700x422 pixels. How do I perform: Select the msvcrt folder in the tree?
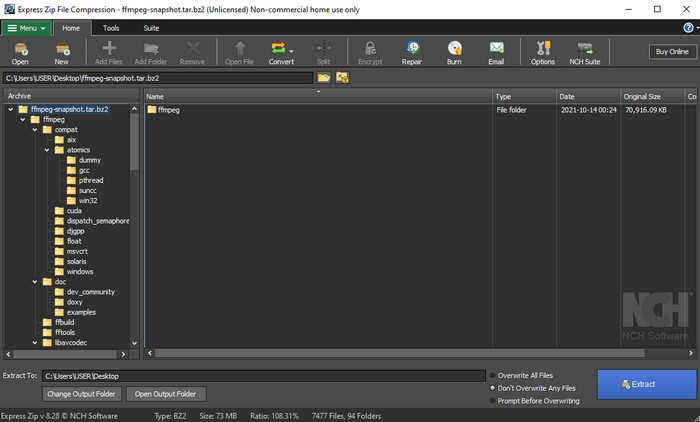click(71, 251)
